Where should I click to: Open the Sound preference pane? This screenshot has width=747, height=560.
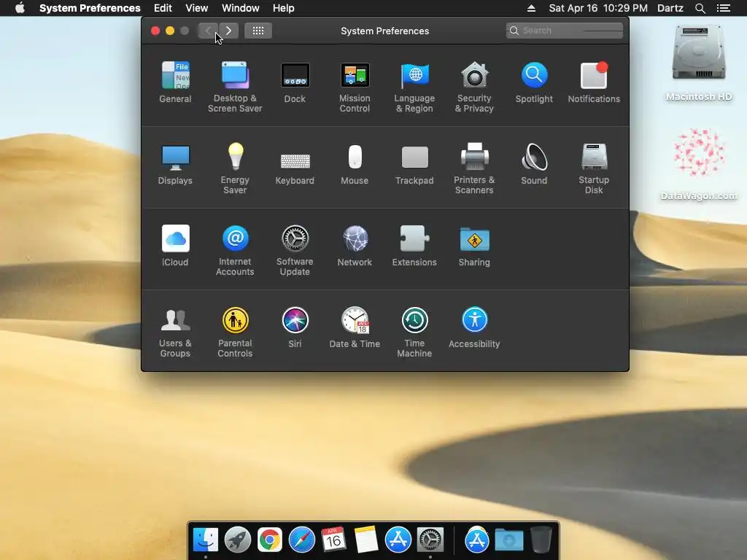pyautogui.click(x=534, y=164)
